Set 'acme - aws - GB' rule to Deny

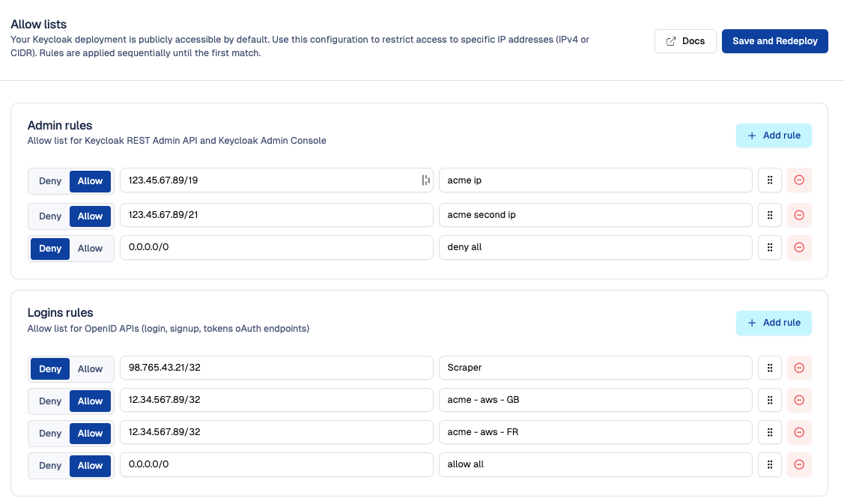pyautogui.click(x=50, y=401)
